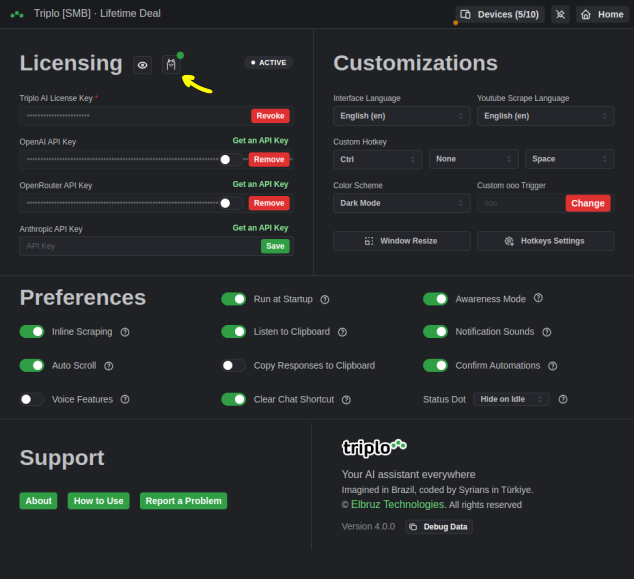Disable the Notification Sounds toggle
The height and width of the screenshot is (579, 634).
435,332
